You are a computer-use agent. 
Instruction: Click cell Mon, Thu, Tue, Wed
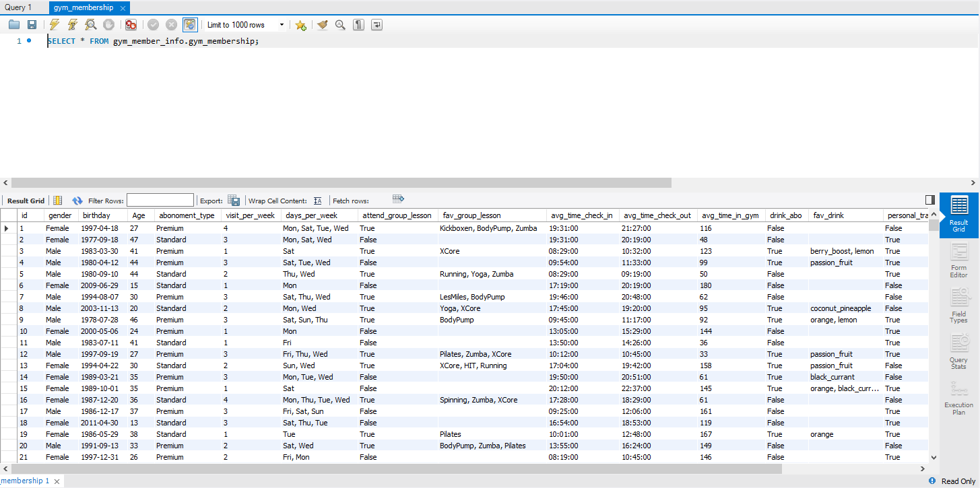coord(319,400)
